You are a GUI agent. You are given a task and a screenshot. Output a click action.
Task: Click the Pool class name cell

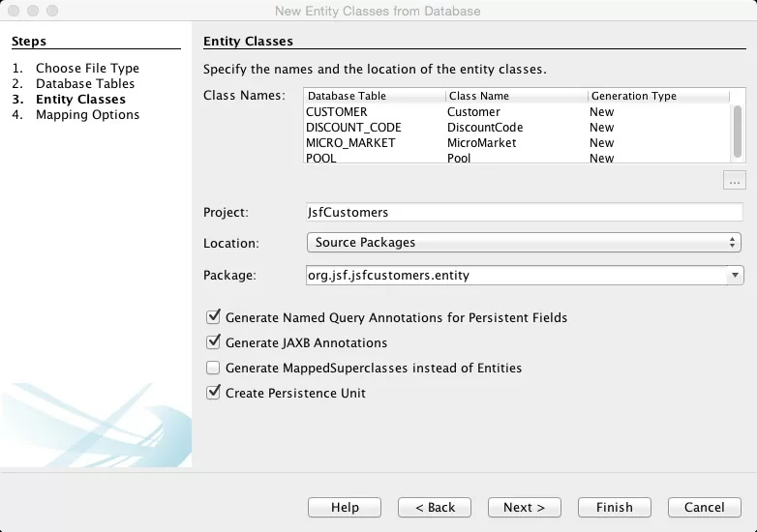point(459,158)
